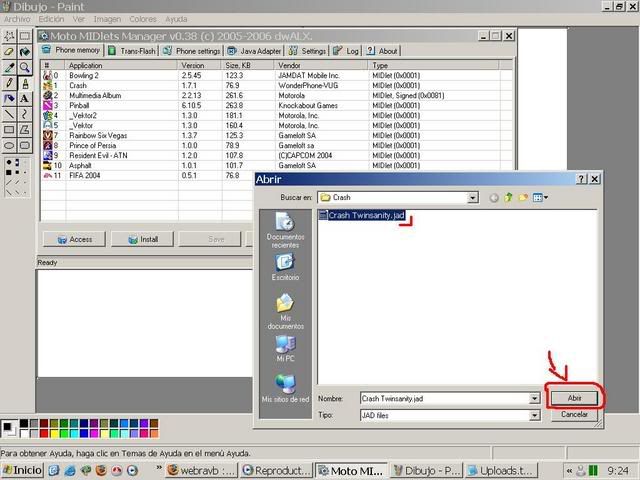Open the Settings tab in MIDlets Manager
This screenshot has width=640, height=480.
tap(307, 51)
